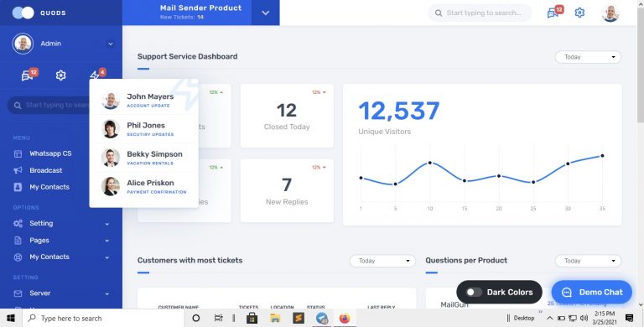Open File Explorer taskbar icon
This screenshot has width=644, height=327.
point(275,318)
